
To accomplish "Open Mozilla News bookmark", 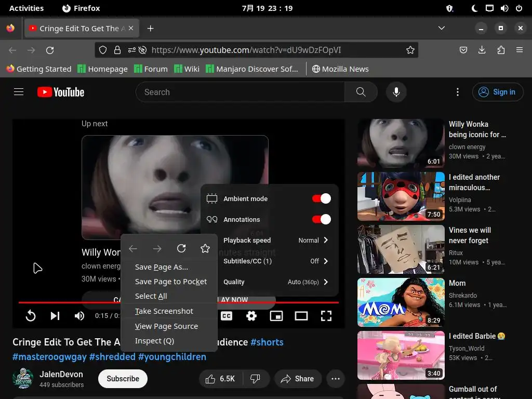I will 340,69.
